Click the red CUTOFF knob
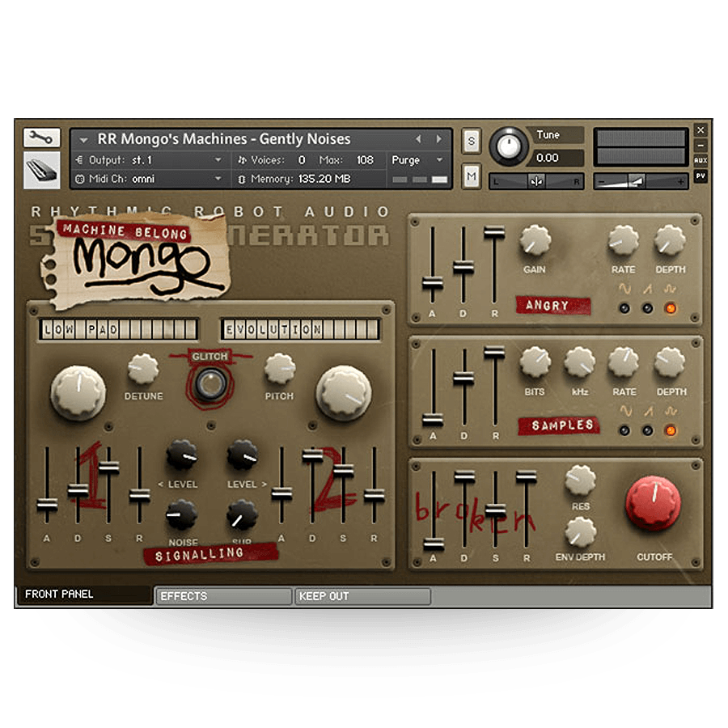This screenshot has width=728, height=728. coord(654,503)
